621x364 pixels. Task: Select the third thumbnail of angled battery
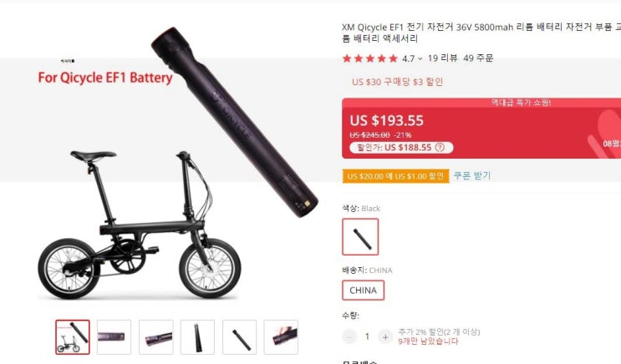click(x=156, y=337)
